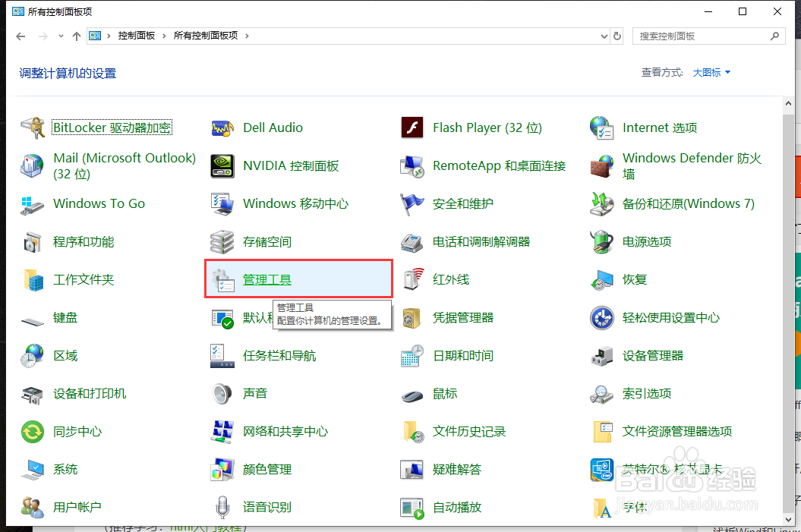Screen dimensions: 801x532
Task: Refresh the control panel address bar
Action: [x=617, y=36]
